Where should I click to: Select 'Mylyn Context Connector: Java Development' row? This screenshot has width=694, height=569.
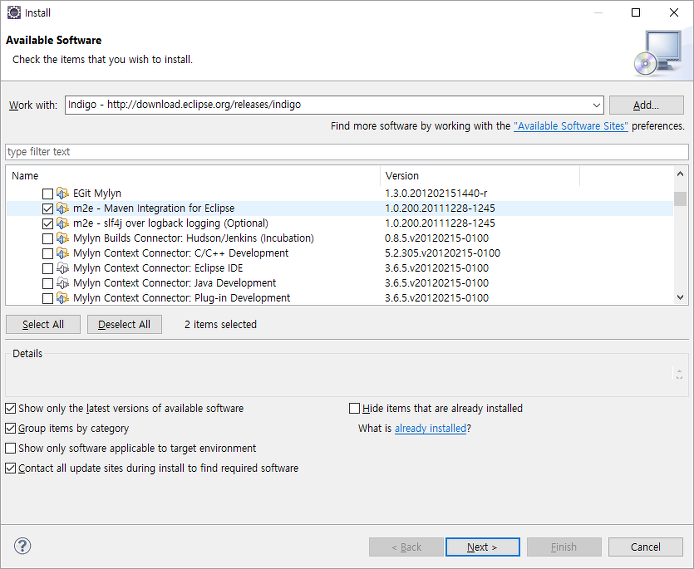point(174,283)
